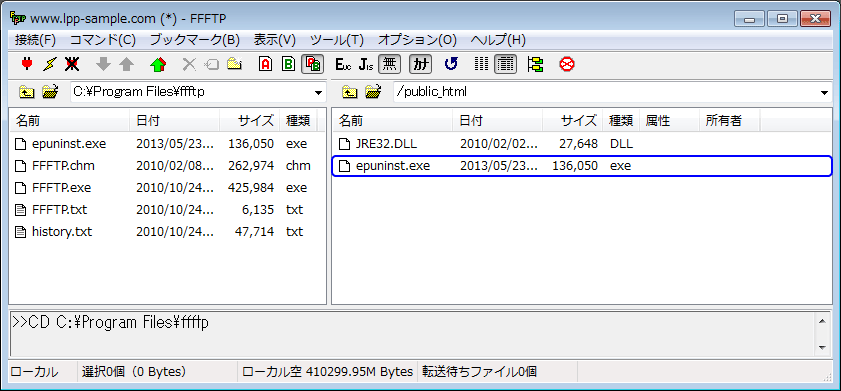Sort remote files by 日付 column header
The height and width of the screenshot is (391, 841).
498,121
